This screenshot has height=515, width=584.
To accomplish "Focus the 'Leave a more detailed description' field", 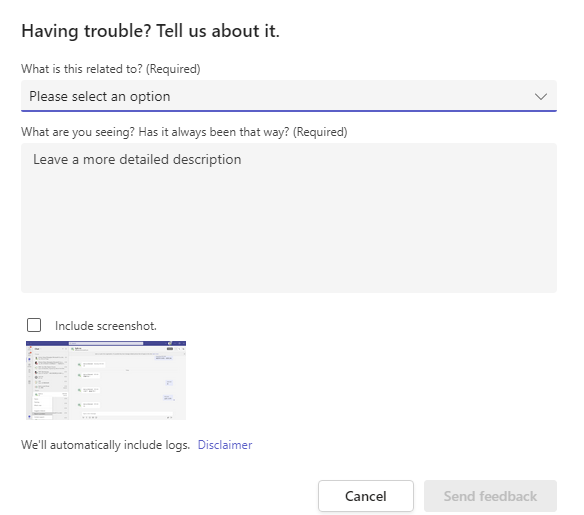I will (289, 218).
